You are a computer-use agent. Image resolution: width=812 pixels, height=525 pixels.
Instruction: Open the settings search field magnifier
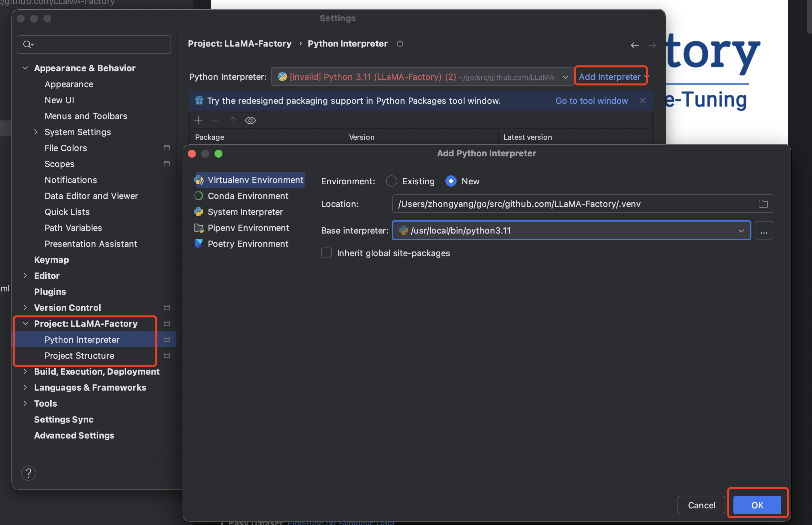[28, 44]
